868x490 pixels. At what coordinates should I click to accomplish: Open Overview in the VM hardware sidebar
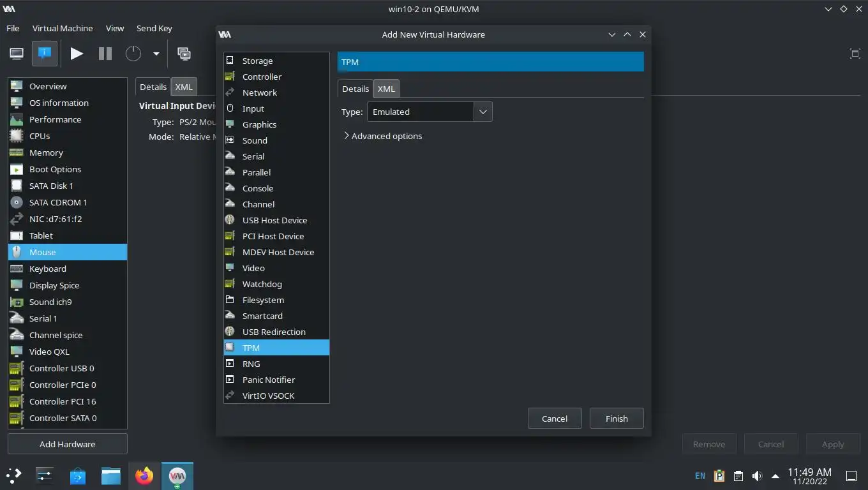pyautogui.click(x=68, y=86)
